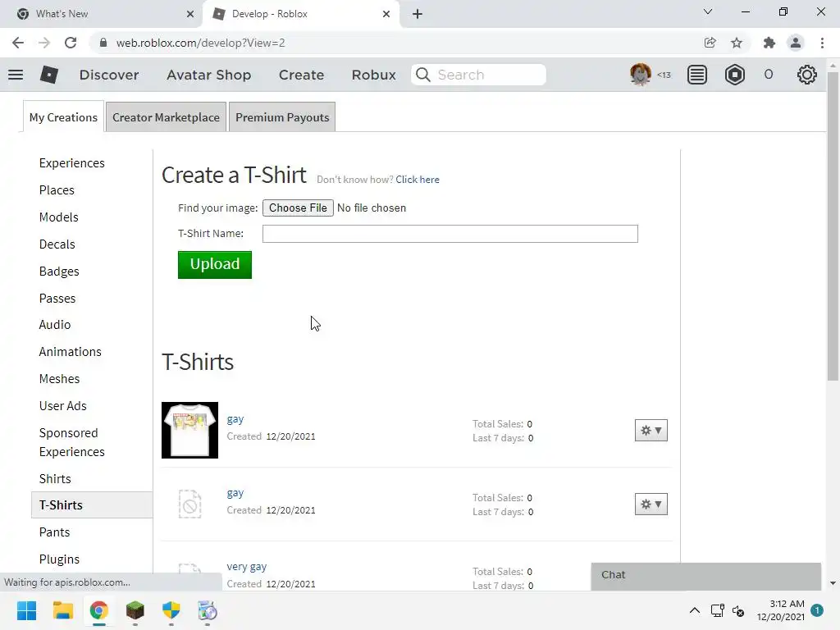Select Experiences in sidebar
The image size is (840, 630).
(72, 163)
